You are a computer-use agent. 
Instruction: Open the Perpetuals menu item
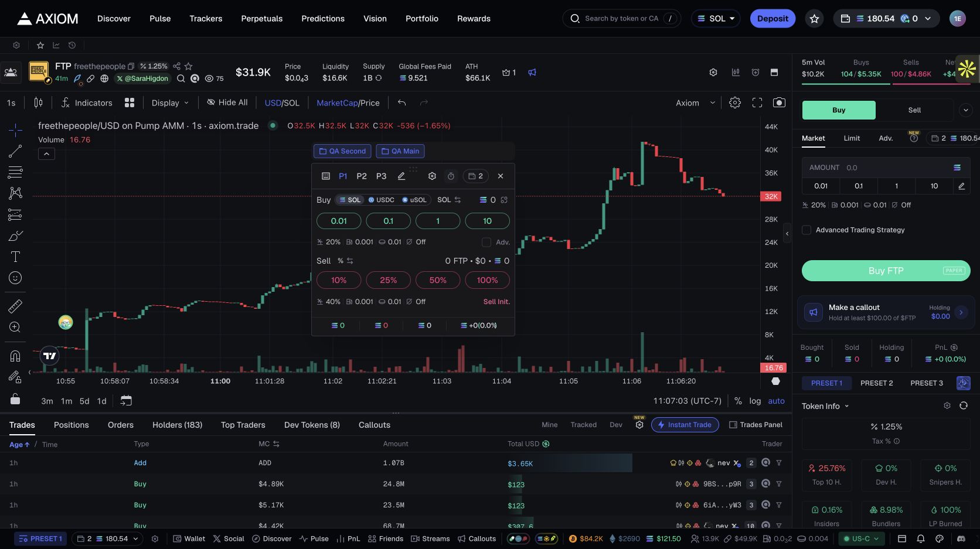point(262,19)
